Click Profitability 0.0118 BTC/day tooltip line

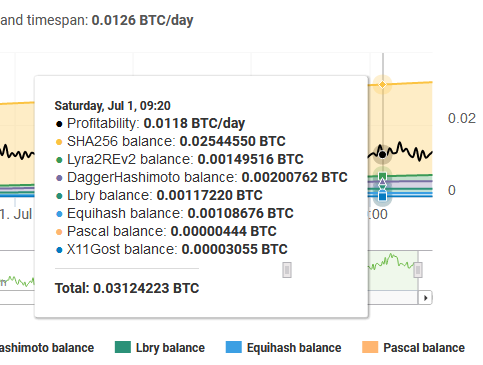pos(150,123)
